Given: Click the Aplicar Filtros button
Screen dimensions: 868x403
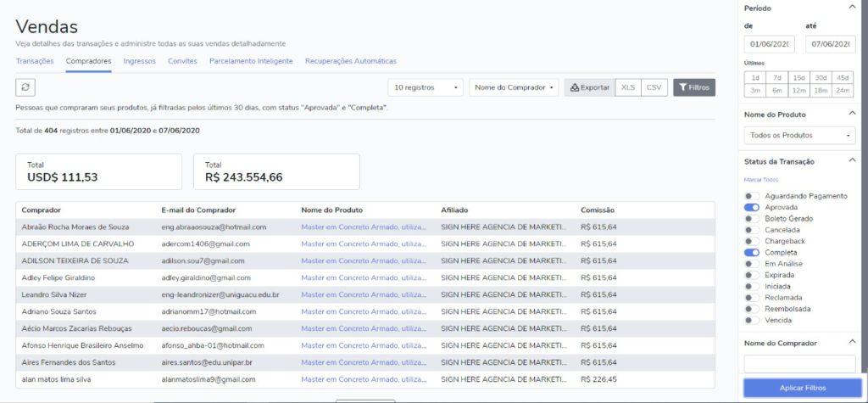Looking at the screenshot, I should click(802, 388).
